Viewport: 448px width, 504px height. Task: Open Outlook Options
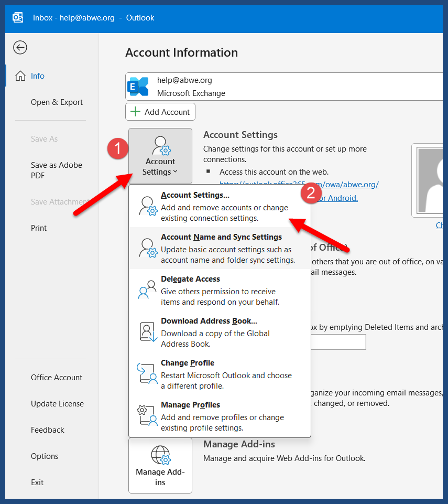point(45,456)
